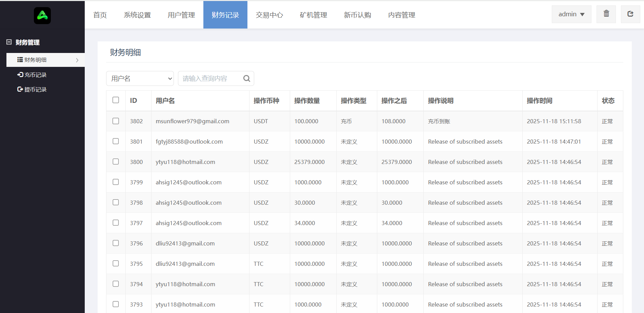Screen dimensions: 644x313
Task: Open the 用户名 search field dropdown
Action: tap(140, 78)
